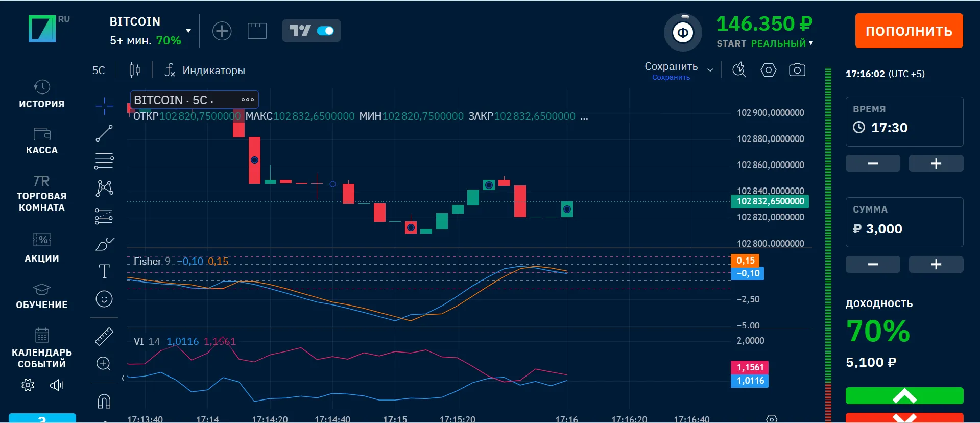Click the Пополнить deposit button
Image resolution: width=980 pixels, height=423 pixels.
(909, 31)
